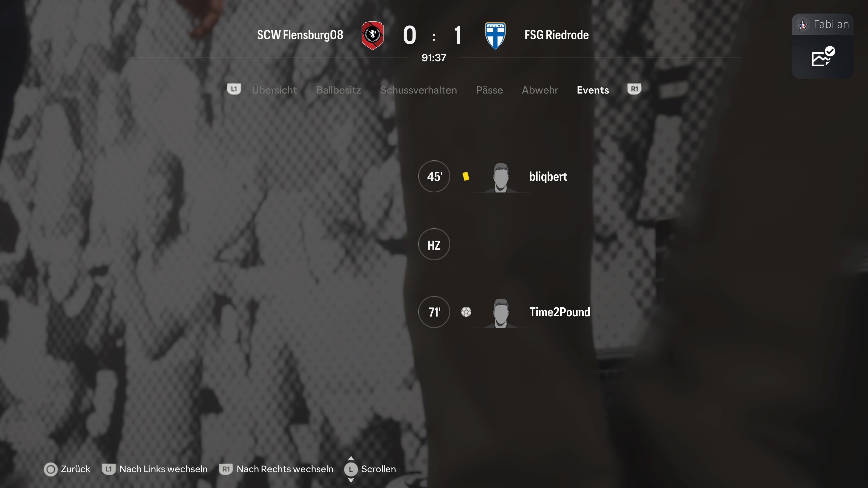Open the screenshot saved notification icon
The height and width of the screenshot is (488, 868).
coord(823,56)
